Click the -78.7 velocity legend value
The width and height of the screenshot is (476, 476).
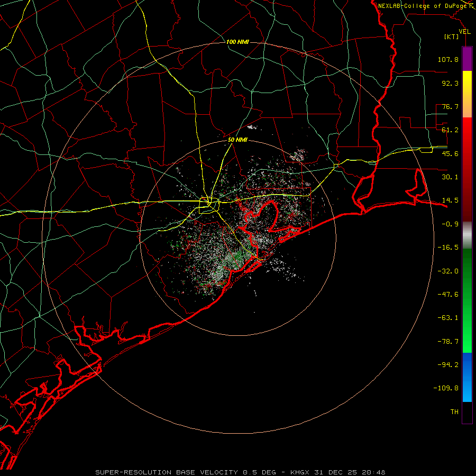[448, 342]
